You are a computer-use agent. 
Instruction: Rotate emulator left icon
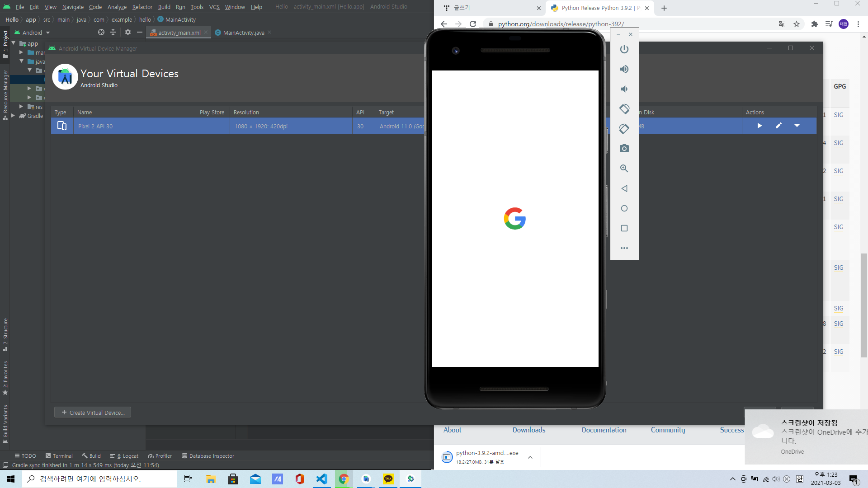(x=624, y=109)
